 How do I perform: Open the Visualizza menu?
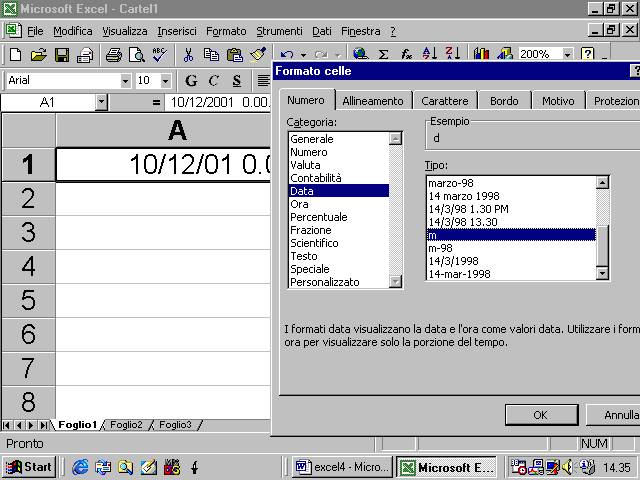[x=124, y=31]
